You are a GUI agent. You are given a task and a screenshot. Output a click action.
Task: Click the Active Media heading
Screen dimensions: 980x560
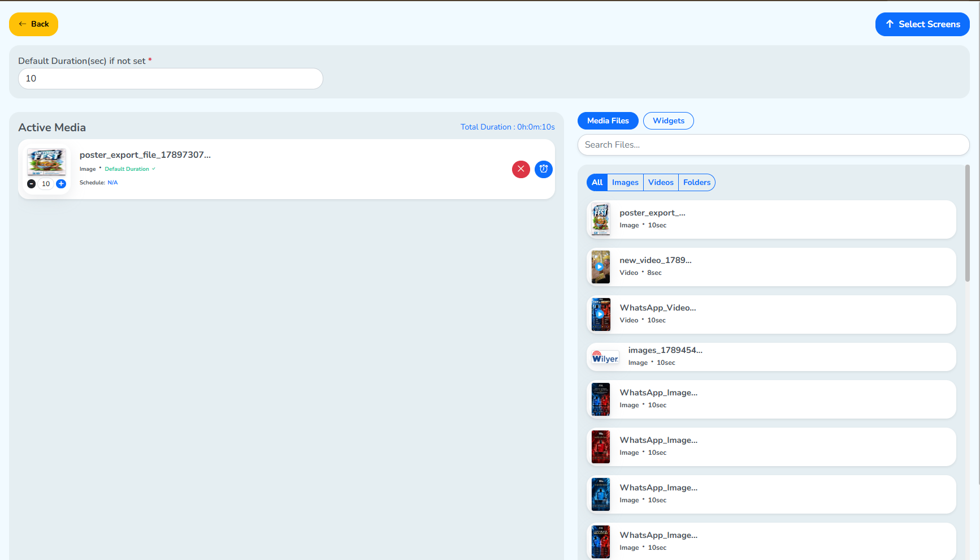click(x=52, y=128)
